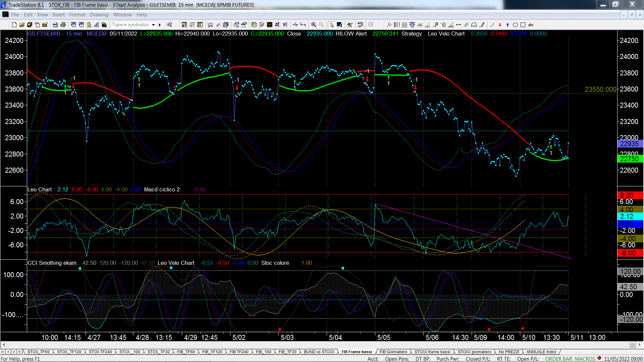
Task: Click the symbol lookup magnifier icon
Action: pos(169,24)
